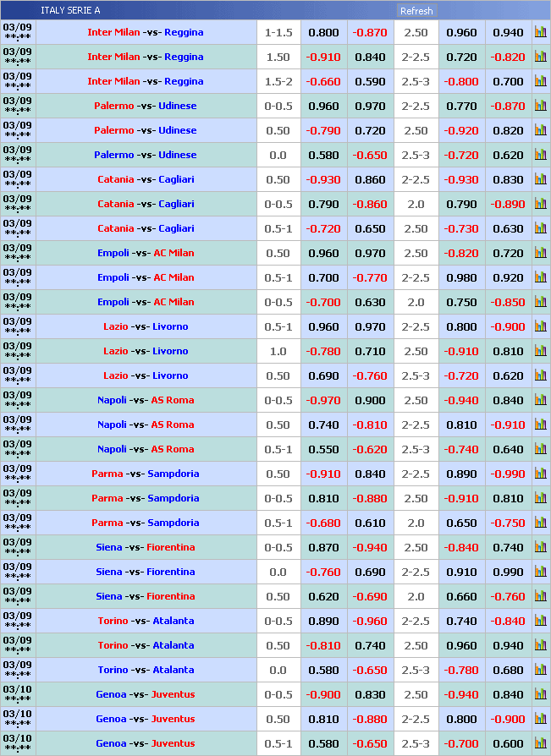Open chart icon for Parma-Sampdoria 0.50 handicap row

[x=540, y=473]
